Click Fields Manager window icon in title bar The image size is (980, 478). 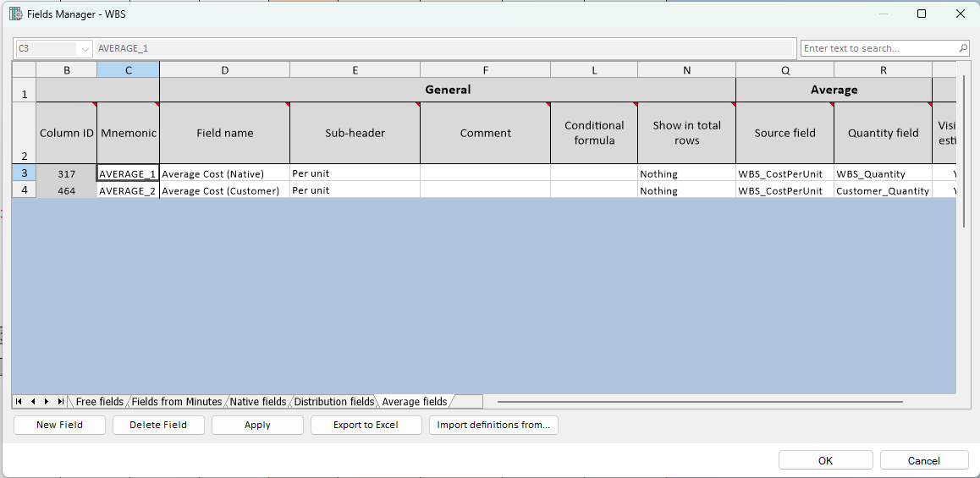14,14
